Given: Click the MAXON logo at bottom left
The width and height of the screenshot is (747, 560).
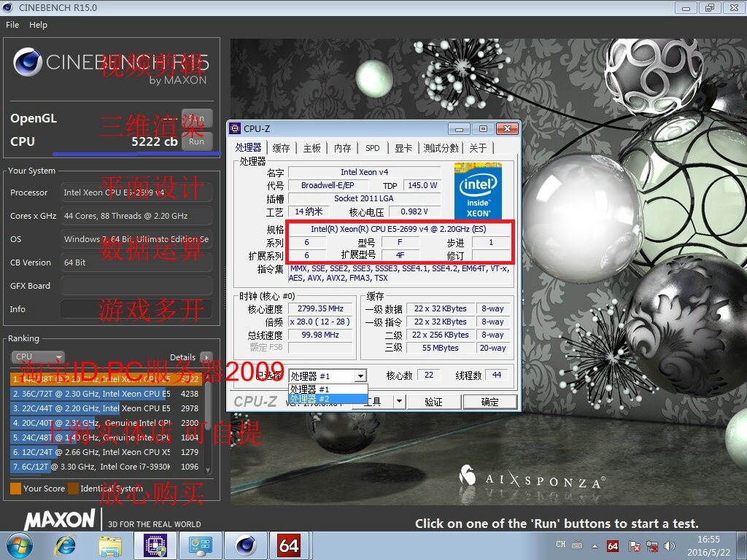Looking at the screenshot, I should (x=60, y=519).
